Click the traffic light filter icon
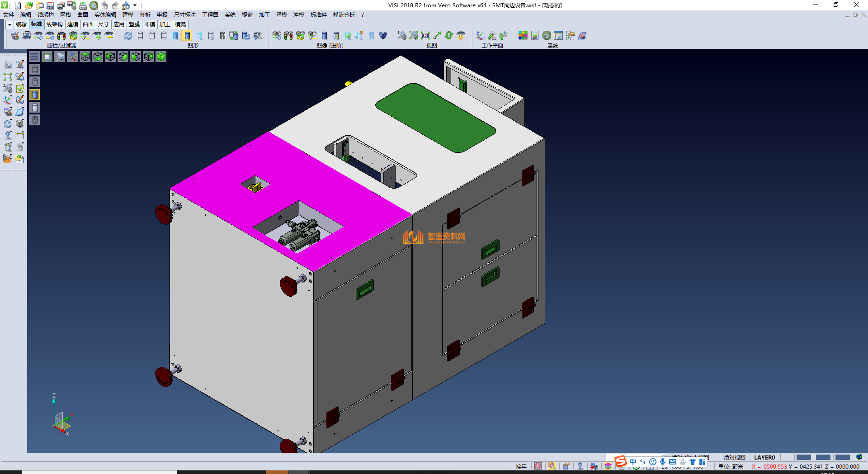The height and width of the screenshot is (474, 868). tap(61, 36)
